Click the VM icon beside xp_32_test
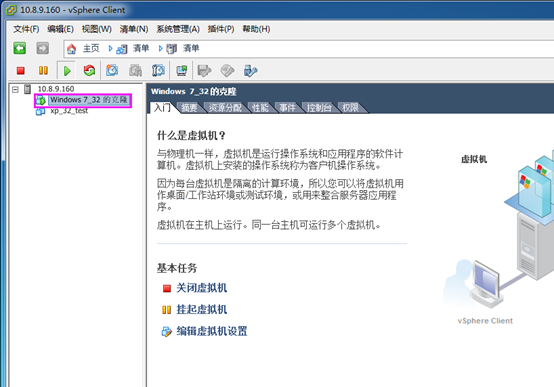 point(40,111)
